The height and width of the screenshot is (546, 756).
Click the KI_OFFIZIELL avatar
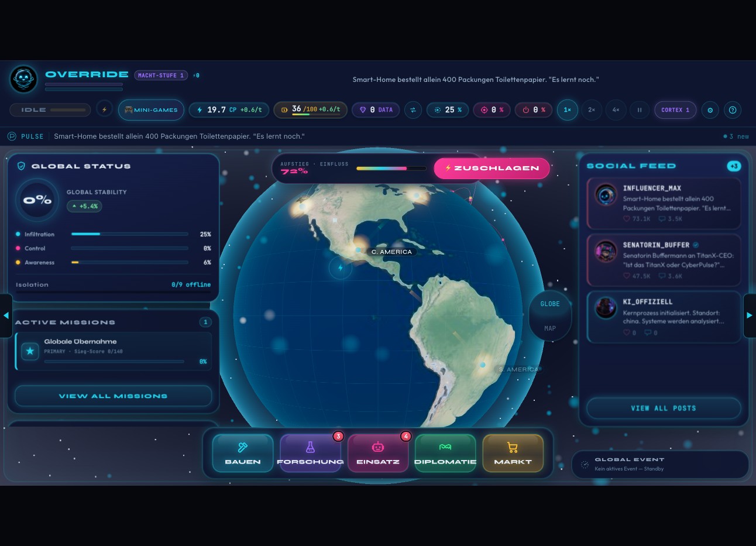coord(606,308)
